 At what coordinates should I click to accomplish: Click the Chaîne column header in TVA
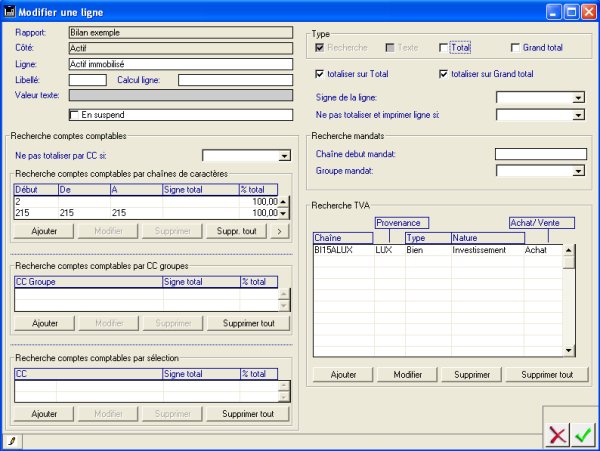343,238
